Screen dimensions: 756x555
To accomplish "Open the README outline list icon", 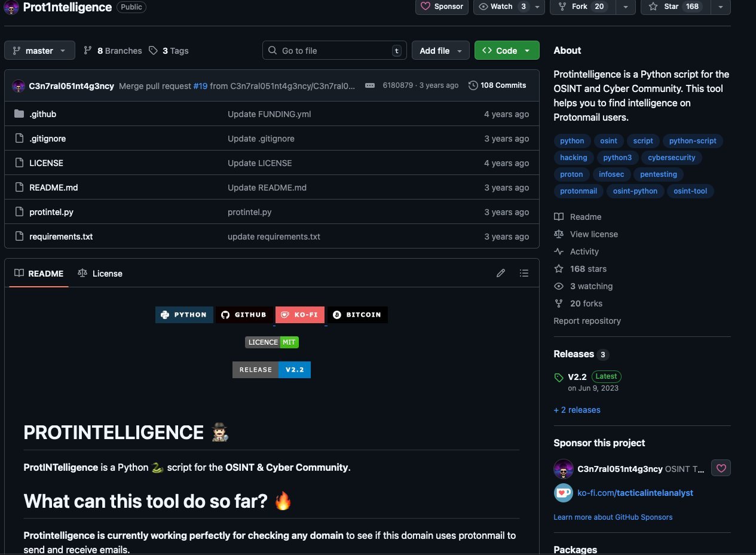I will [524, 273].
